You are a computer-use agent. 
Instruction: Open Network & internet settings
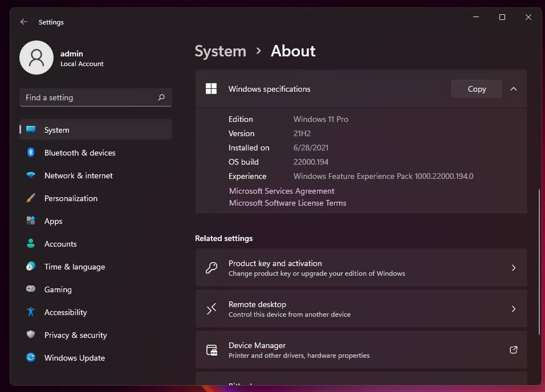coord(78,175)
